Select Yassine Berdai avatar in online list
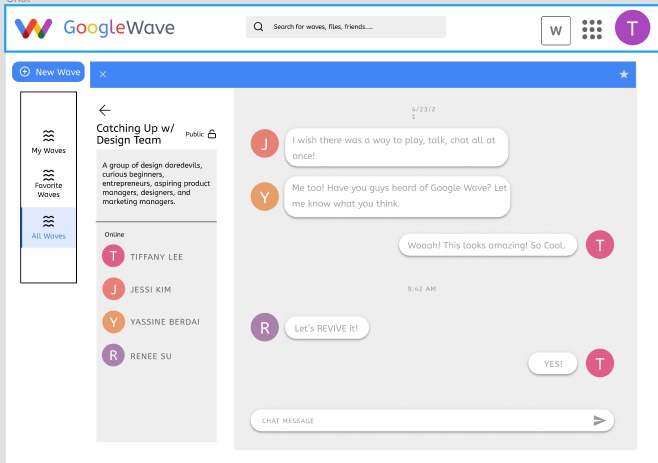Viewport: 658px width, 463px height. (x=113, y=322)
